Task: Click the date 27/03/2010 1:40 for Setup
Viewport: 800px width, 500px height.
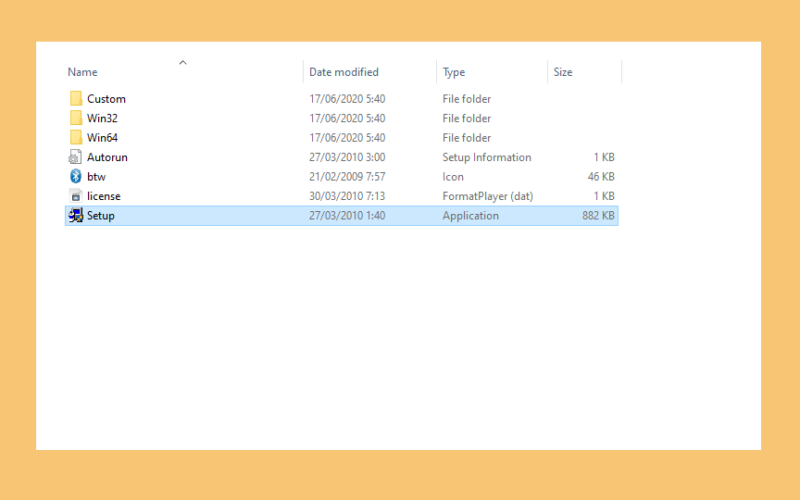Action: click(x=347, y=215)
